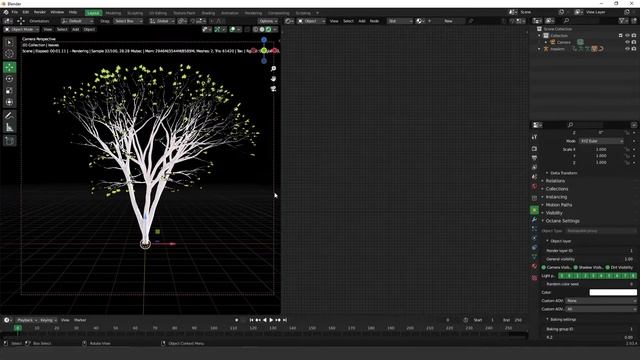Select the Cursor tool in viewport toolbar
The width and height of the screenshot is (640, 360).
pos(9,53)
